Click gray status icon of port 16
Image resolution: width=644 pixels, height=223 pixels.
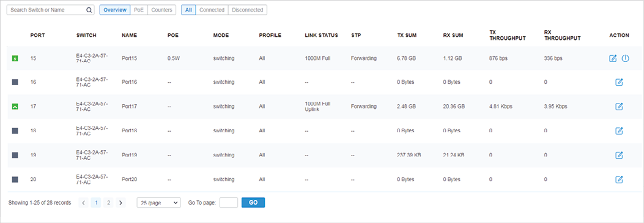pyautogui.click(x=15, y=82)
